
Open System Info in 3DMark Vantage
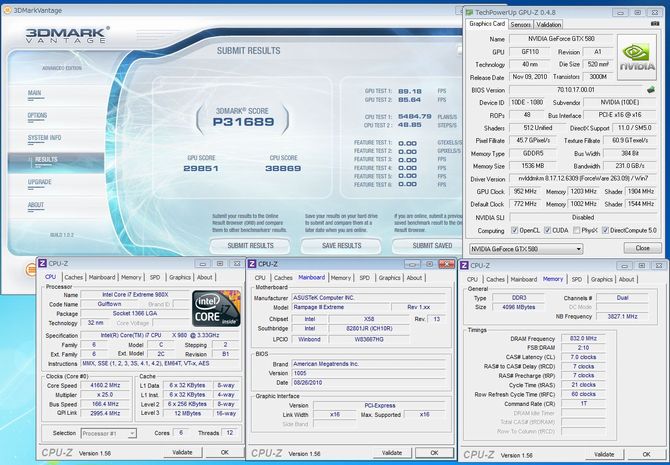tap(44, 138)
